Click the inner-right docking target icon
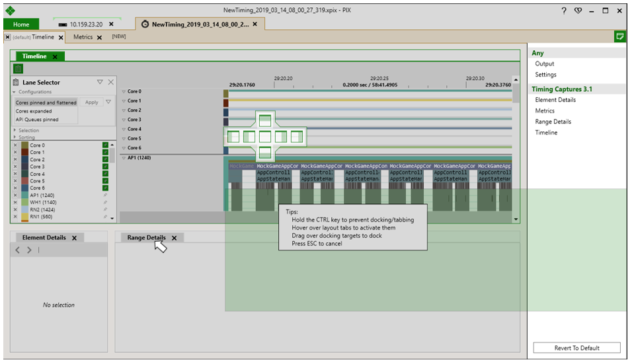Image resolution: width=632 pixels, height=364 pixels. (x=281, y=137)
